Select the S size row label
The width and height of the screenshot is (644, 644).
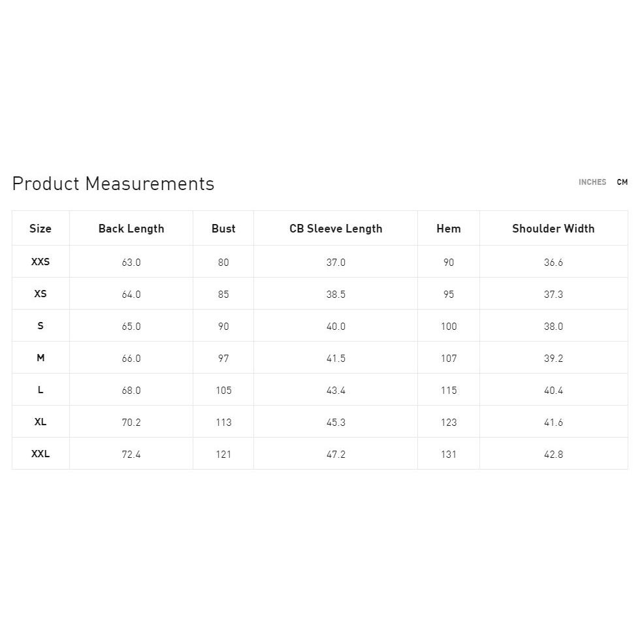[x=40, y=326]
